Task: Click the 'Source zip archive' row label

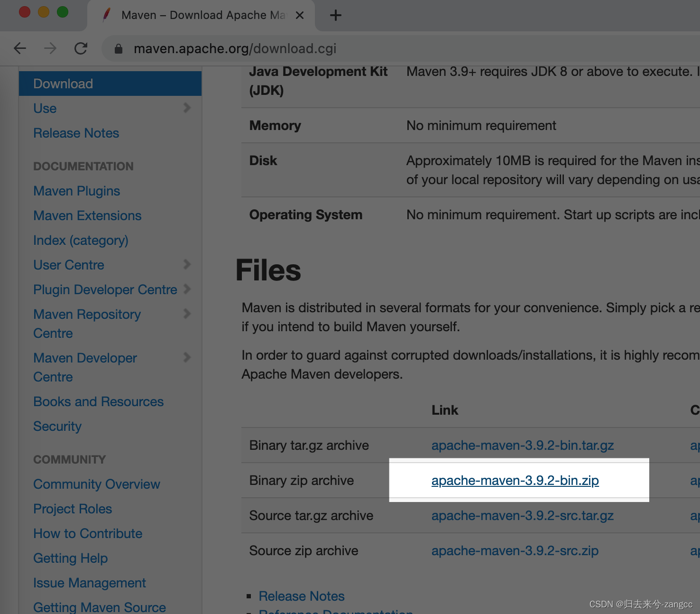Action: 304,550
